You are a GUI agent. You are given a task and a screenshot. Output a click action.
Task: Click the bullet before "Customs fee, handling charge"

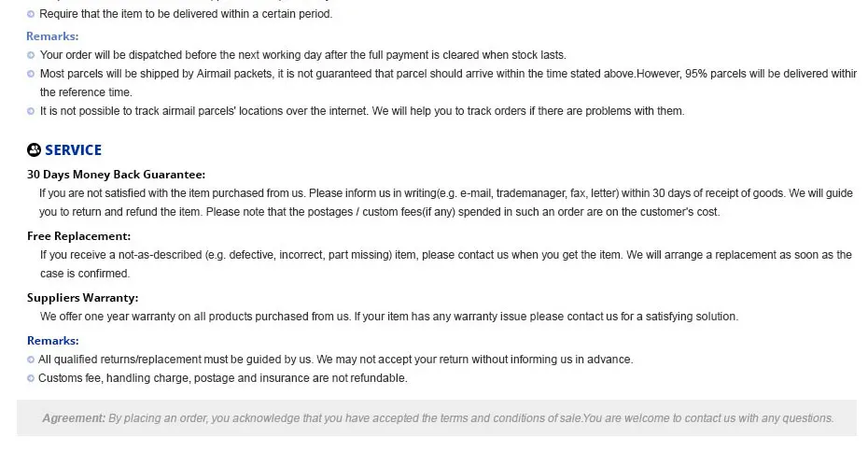(x=32, y=378)
